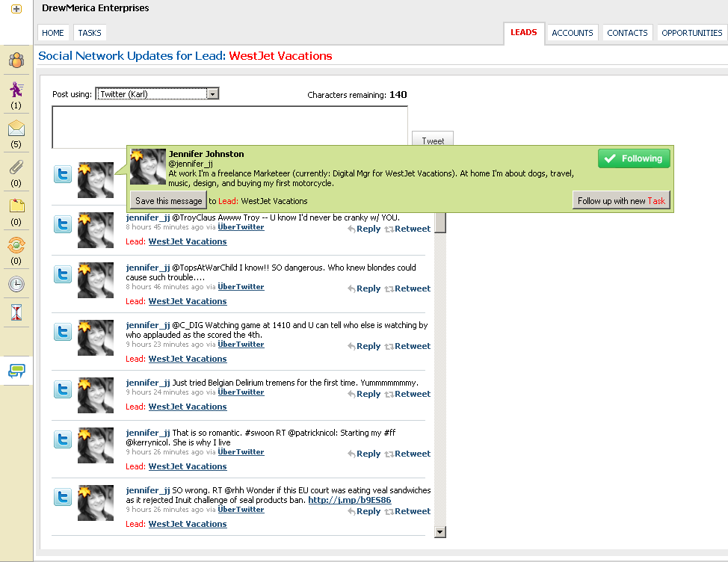Open WestJet Vacations lead under @C_DIG tweet
The width and height of the screenshot is (728, 562).
(188, 359)
